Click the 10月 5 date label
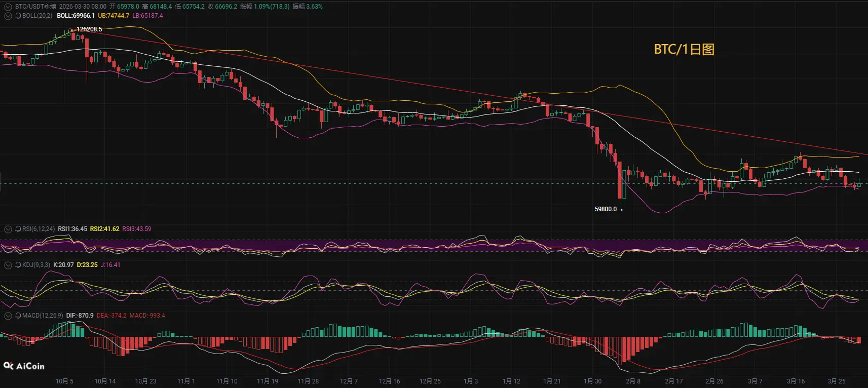868x388 pixels. click(x=64, y=381)
